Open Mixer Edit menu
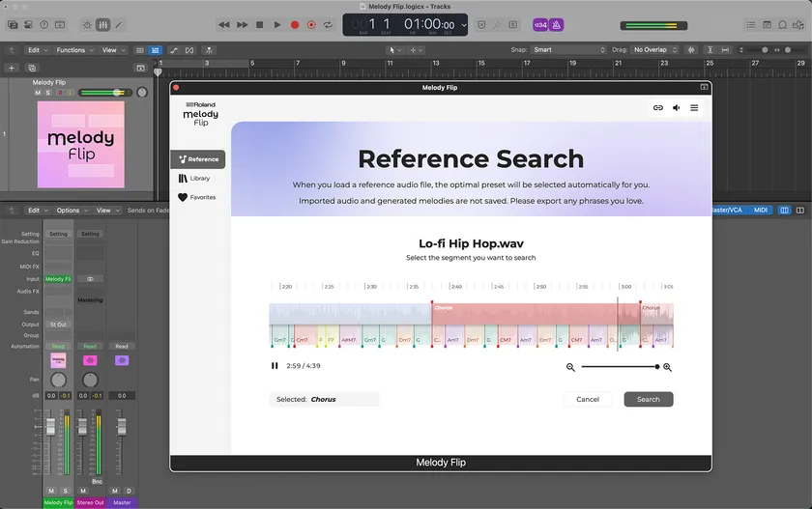 pyautogui.click(x=38, y=211)
